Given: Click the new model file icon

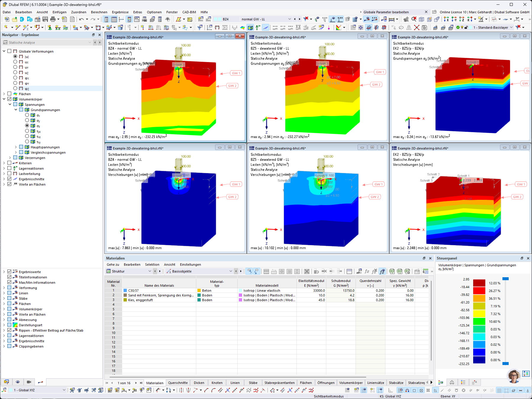Looking at the screenshot, I should [x=7, y=19].
